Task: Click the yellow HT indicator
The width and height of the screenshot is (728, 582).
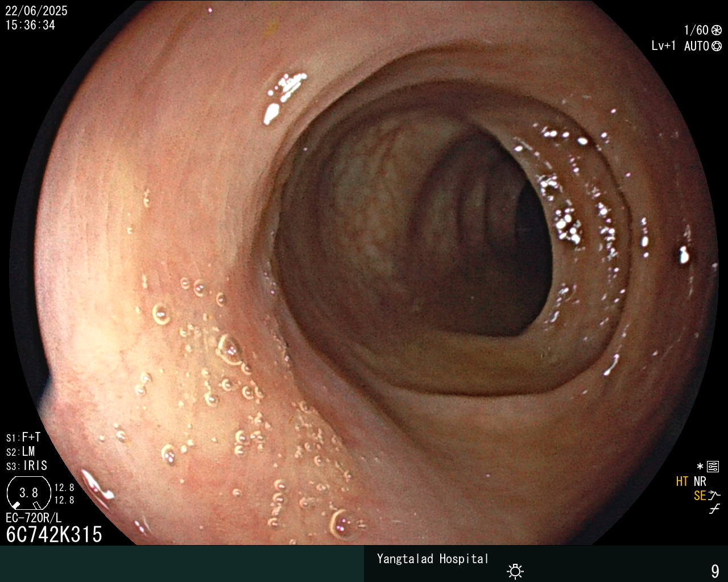Action: click(x=682, y=482)
